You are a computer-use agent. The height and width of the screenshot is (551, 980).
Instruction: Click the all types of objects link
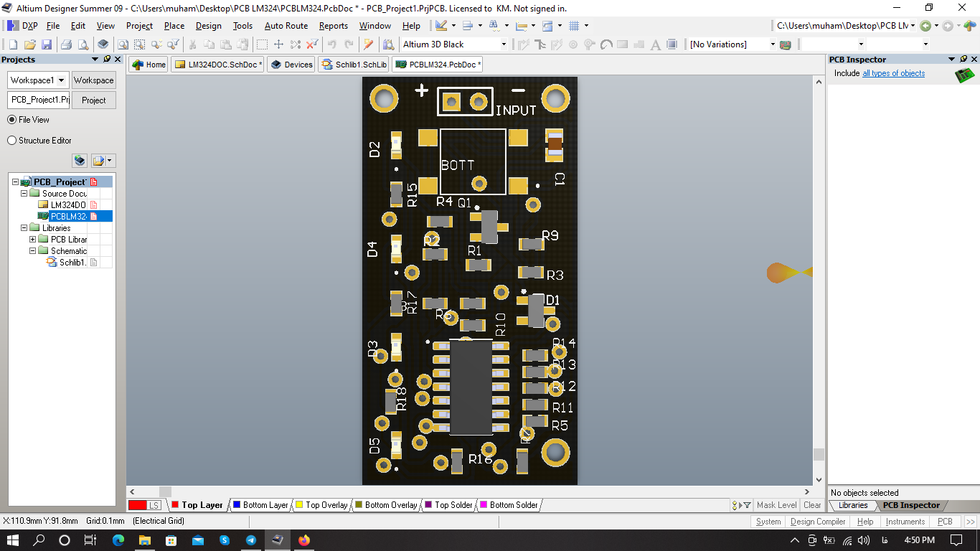coord(893,74)
